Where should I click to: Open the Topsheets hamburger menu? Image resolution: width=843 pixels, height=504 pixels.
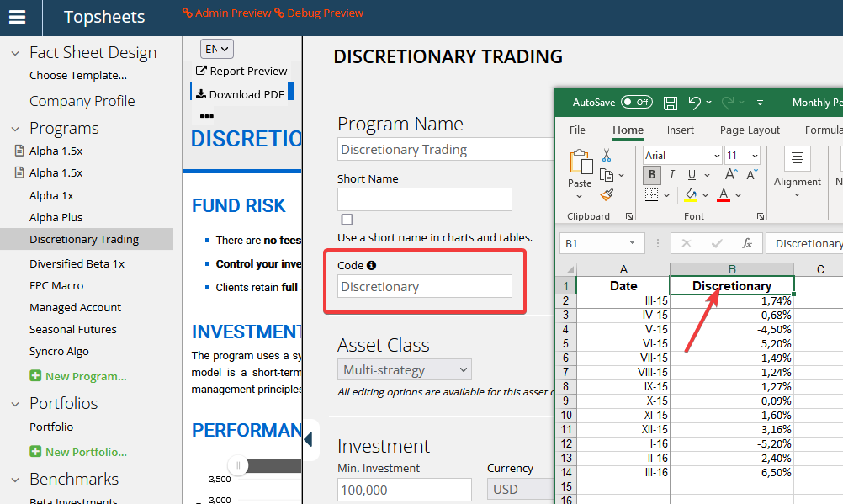coord(17,17)
